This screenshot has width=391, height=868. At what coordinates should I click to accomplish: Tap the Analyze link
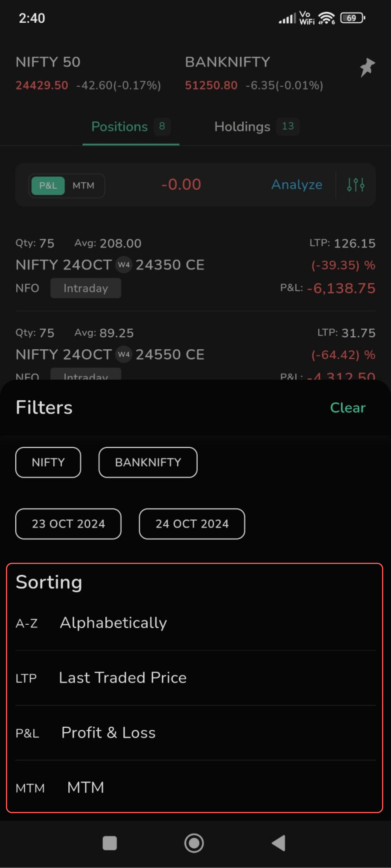coord(297,185)
